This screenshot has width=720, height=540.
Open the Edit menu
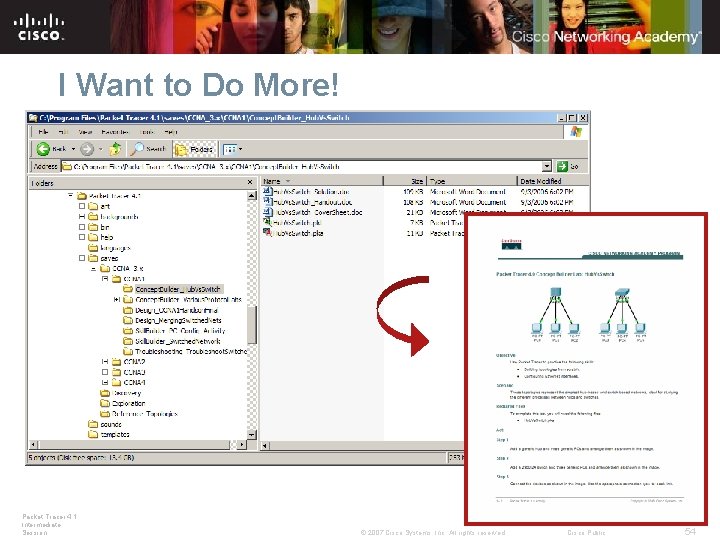click(63, 132)
